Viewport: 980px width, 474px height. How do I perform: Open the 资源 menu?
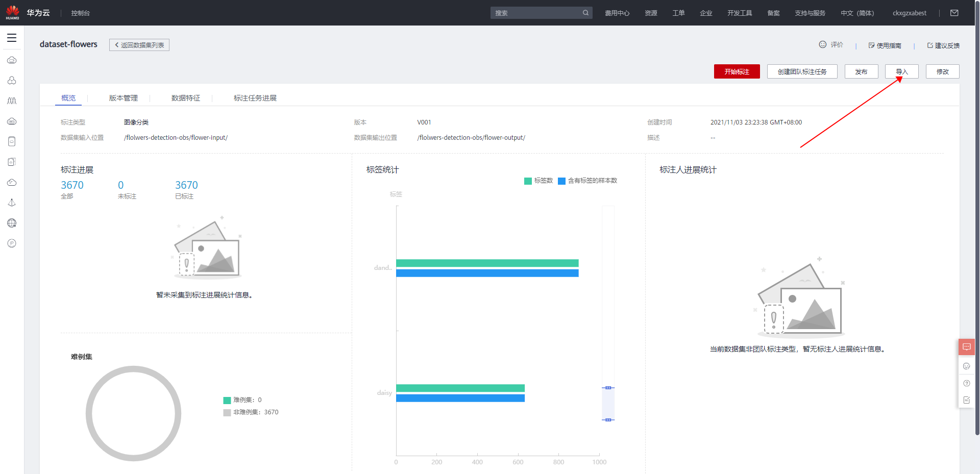[x=651, y=13]
